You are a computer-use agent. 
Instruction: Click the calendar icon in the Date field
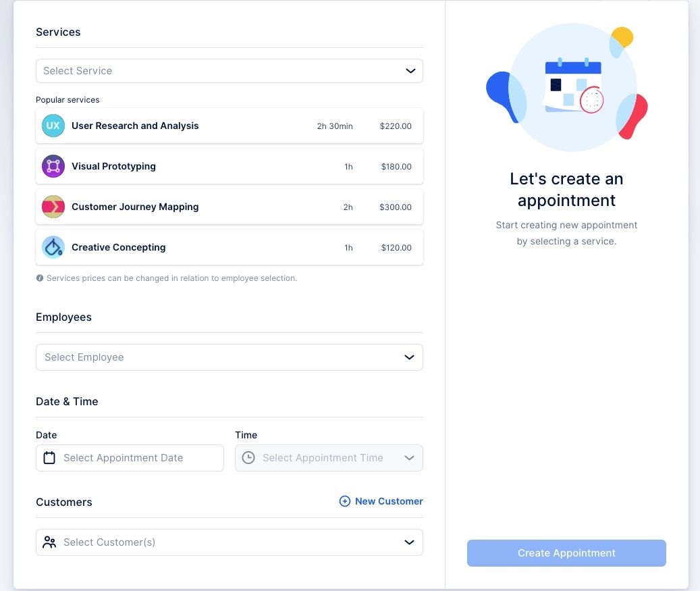[x=49, y=457]
